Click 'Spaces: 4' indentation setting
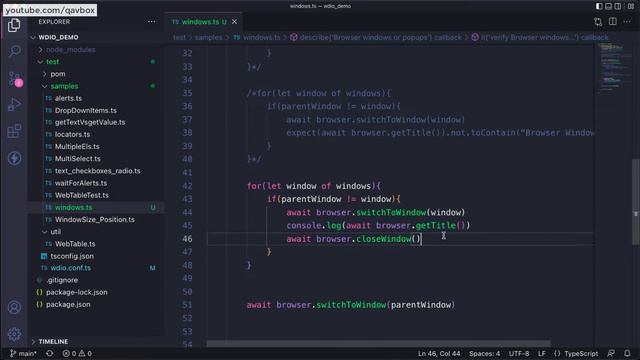 click(x=484, y=353)
